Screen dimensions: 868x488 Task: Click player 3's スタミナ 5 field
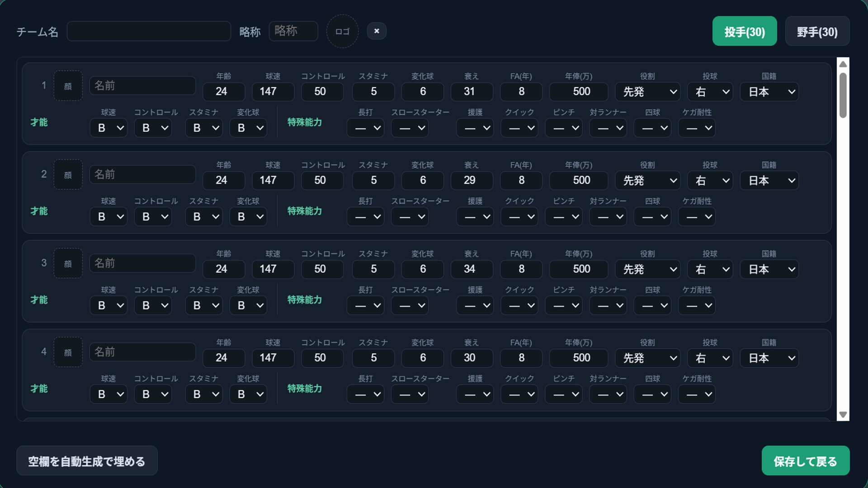click(373, 269)
